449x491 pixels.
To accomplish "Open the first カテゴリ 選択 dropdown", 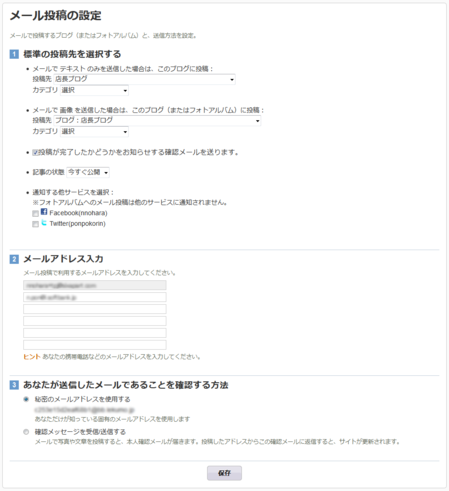I will coord(94,90).
